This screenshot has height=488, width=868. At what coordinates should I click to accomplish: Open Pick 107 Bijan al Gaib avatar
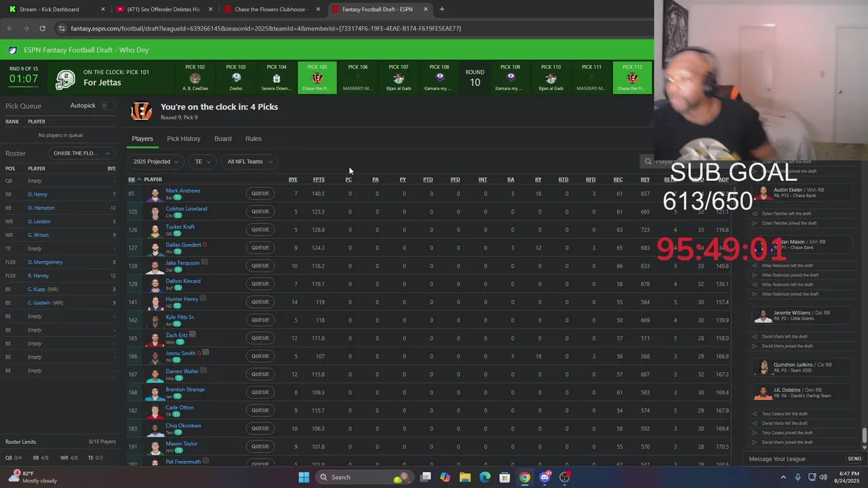pyautogui.click(x=399, y=79)
